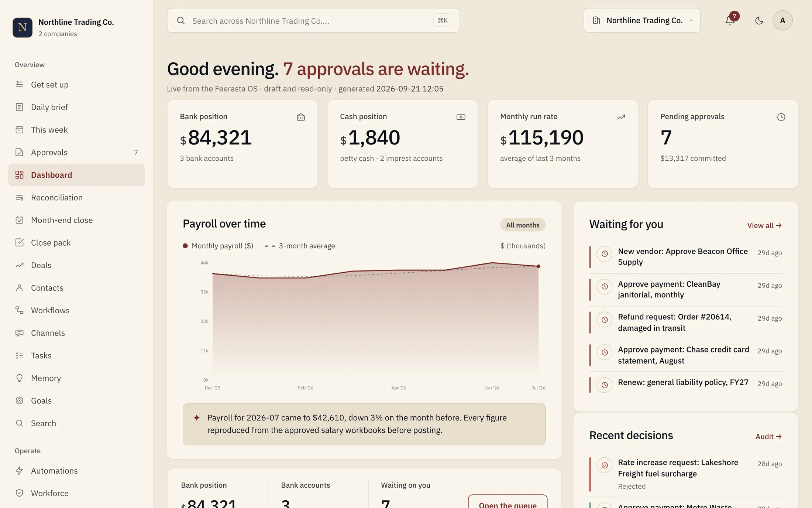Click the sparkle icon in payroll summary note
Viewport: 812px width, 508px height.
click(x=196, y=418)
